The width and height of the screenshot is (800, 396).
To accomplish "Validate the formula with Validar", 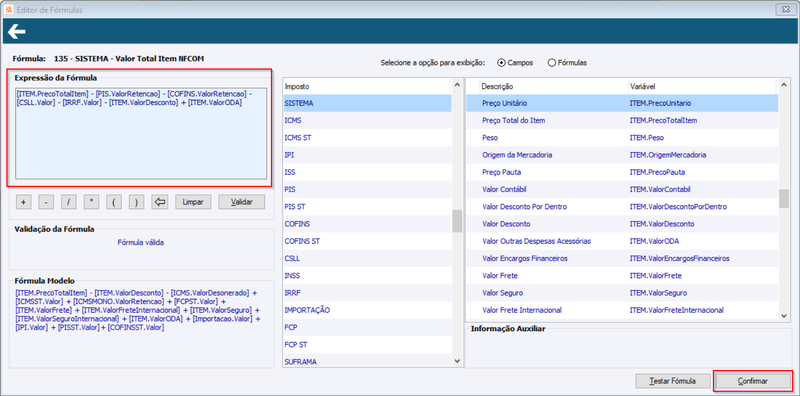I will point(242,202).
